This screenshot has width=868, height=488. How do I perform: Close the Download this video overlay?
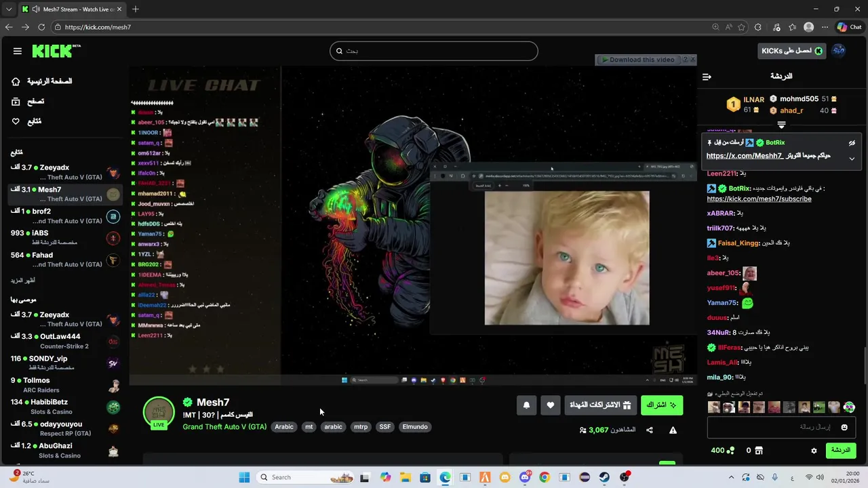pyautogui.click(x=692, y=60)
